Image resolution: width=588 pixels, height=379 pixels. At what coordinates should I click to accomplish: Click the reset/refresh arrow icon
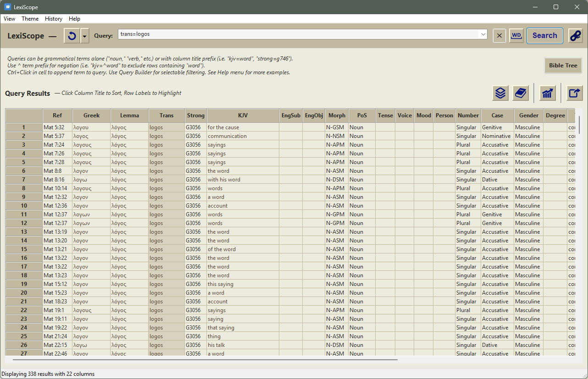pos(72,36)
